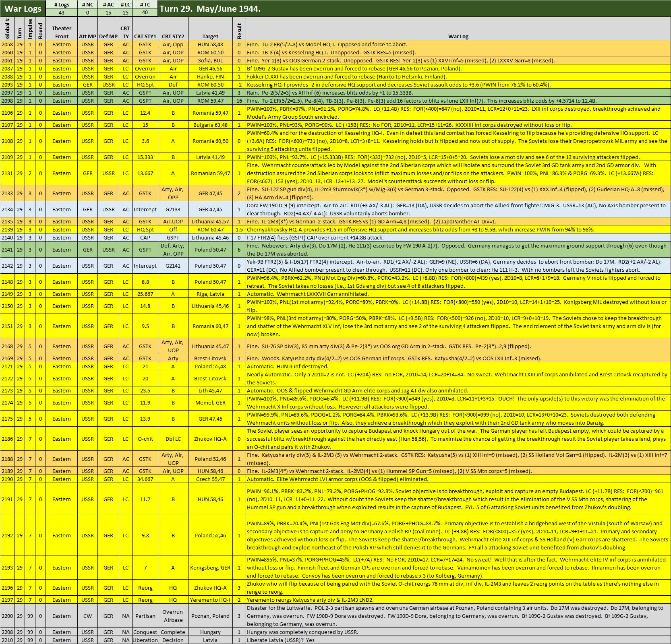Select the # TC total value 40
This screenshot has width=671, height=644.
point(145,12)
